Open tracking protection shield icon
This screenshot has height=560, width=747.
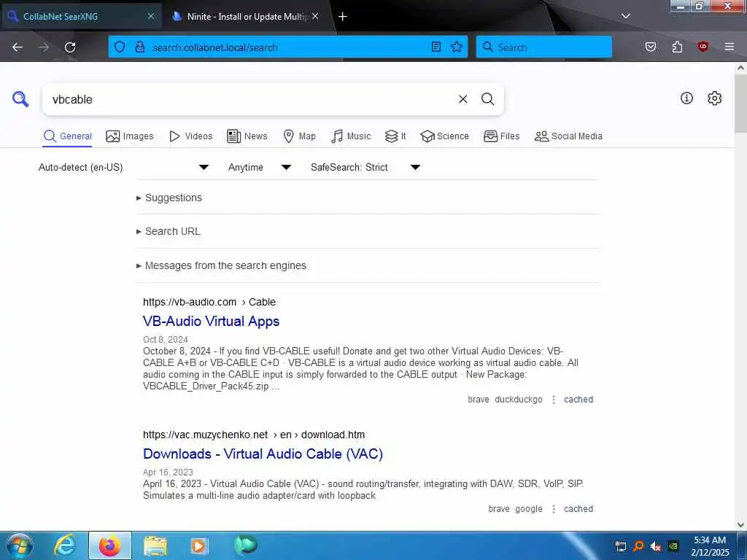click(x=120, y=47)
